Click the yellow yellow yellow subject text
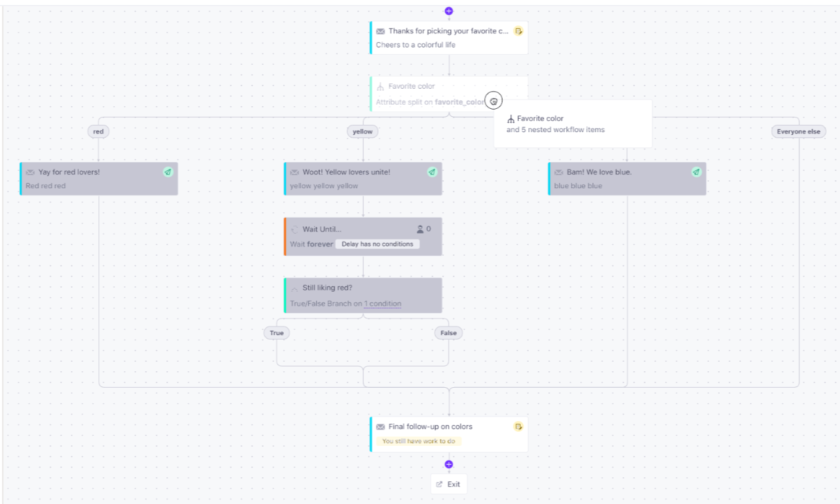 click(x=324, y=186)
